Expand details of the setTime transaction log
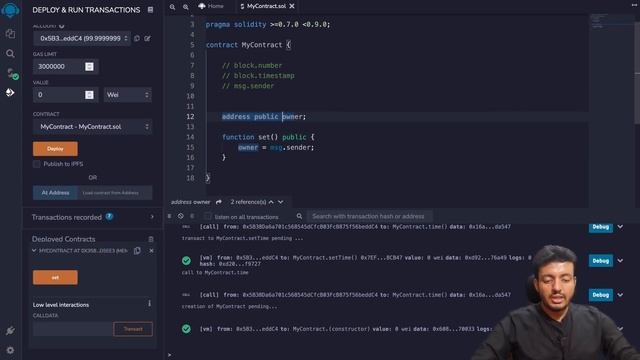Screen dimensions: 640x360 tap(620, 260)
